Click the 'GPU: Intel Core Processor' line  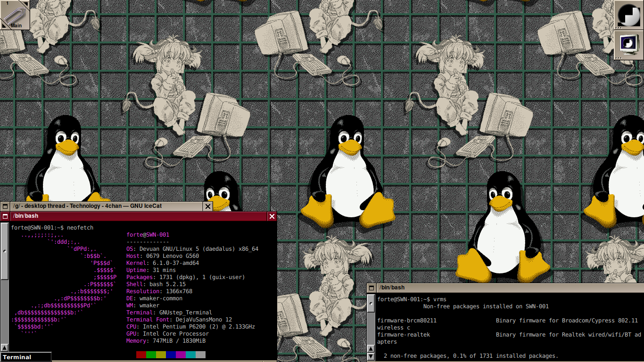point(168,334)
